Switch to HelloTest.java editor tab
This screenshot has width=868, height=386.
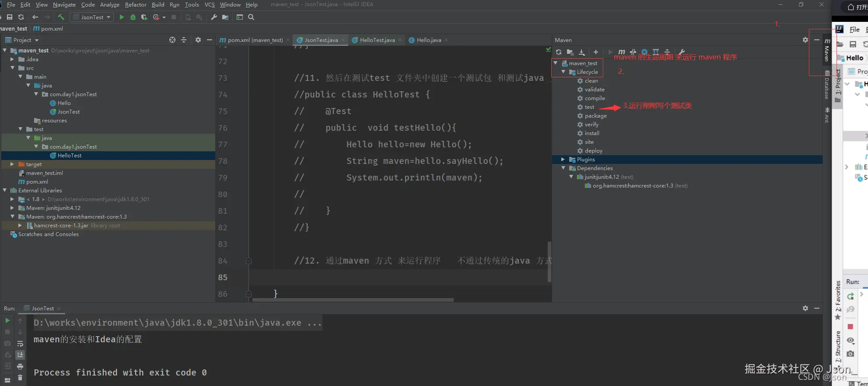click(377, 40)
